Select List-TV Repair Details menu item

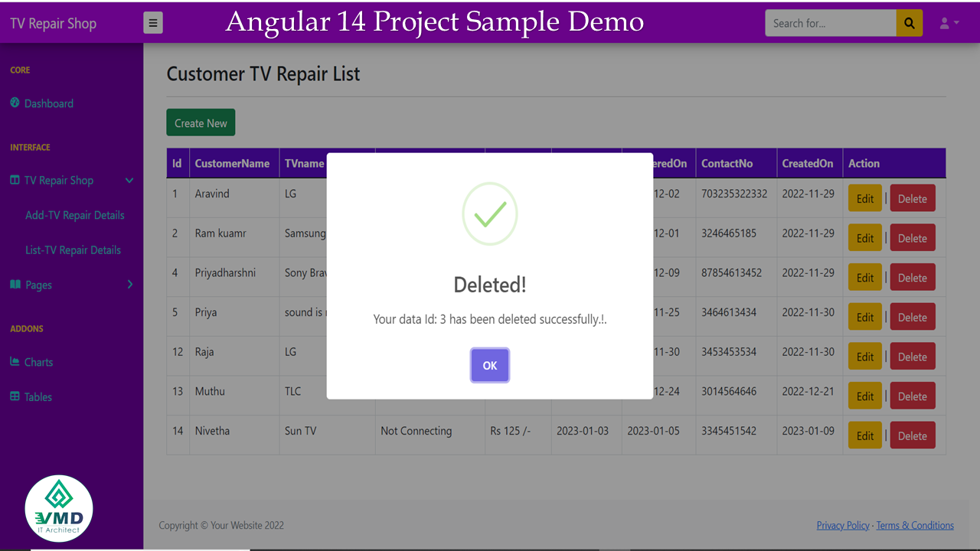tap(73, 250)
